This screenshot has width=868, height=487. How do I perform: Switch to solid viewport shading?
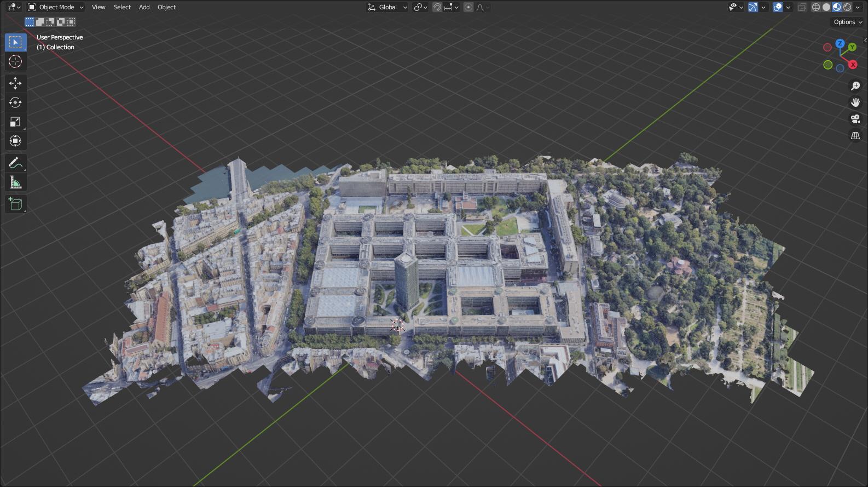coord(826,7)
